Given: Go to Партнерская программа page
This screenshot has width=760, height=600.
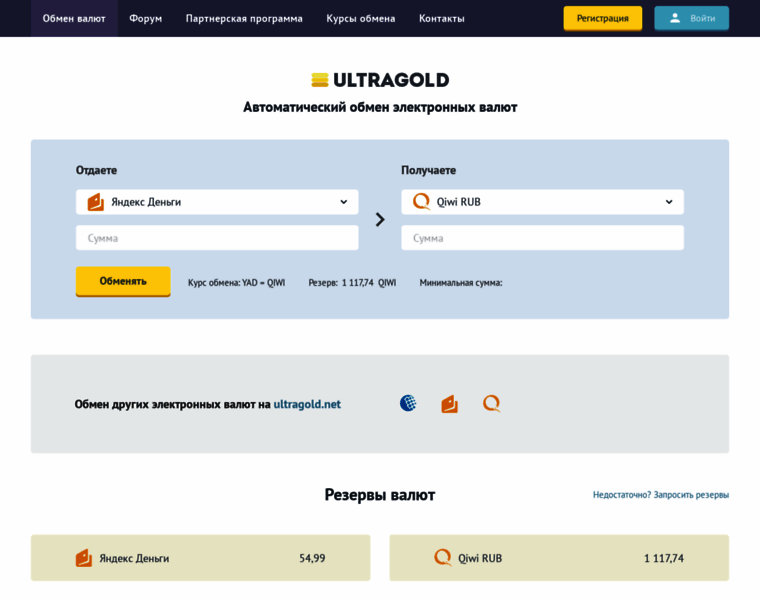Looking at the screenshot, I should click(244, 18).
